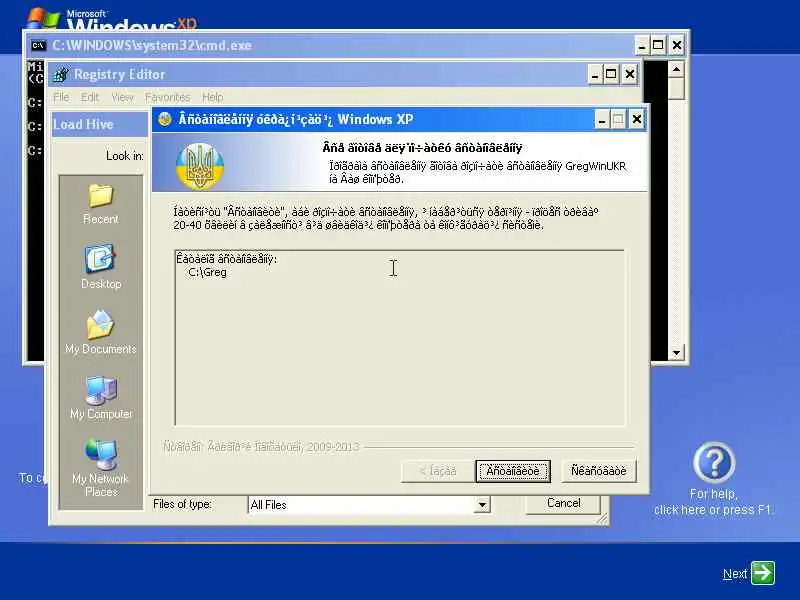Minimize the cmd.exe window

pyautogui.click(x=642, y=45)
